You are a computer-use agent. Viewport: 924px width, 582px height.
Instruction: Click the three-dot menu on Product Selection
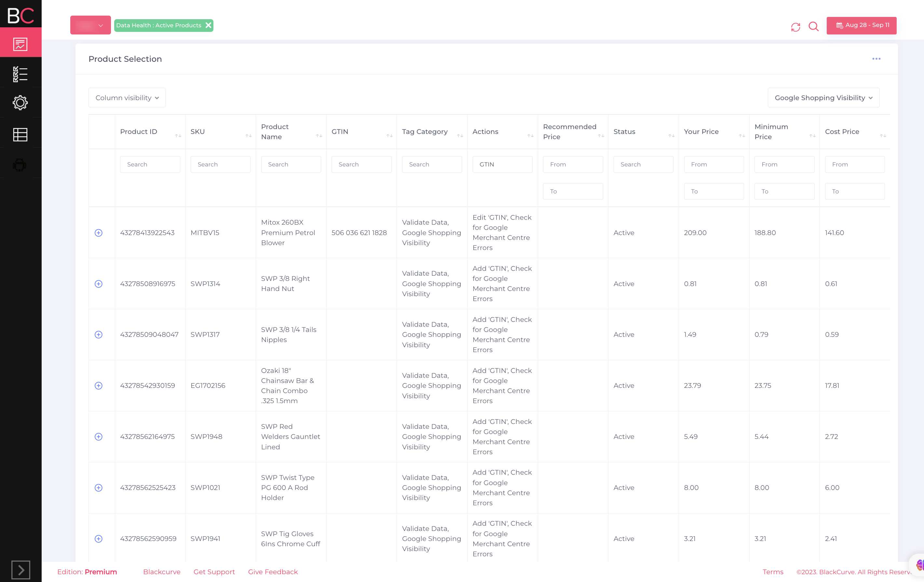876,58
